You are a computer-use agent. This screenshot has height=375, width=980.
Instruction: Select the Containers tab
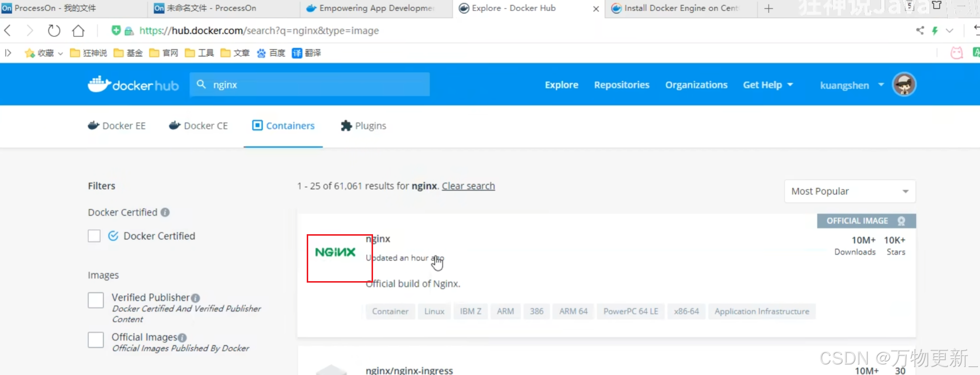click(x=283, y=126)
